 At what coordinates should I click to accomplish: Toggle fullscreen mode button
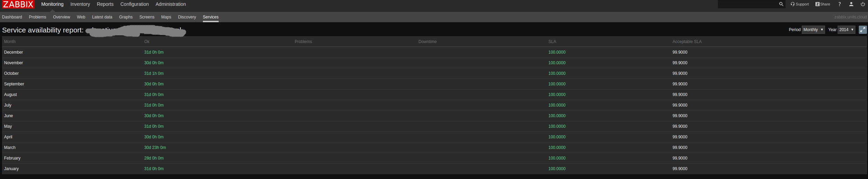863,30
